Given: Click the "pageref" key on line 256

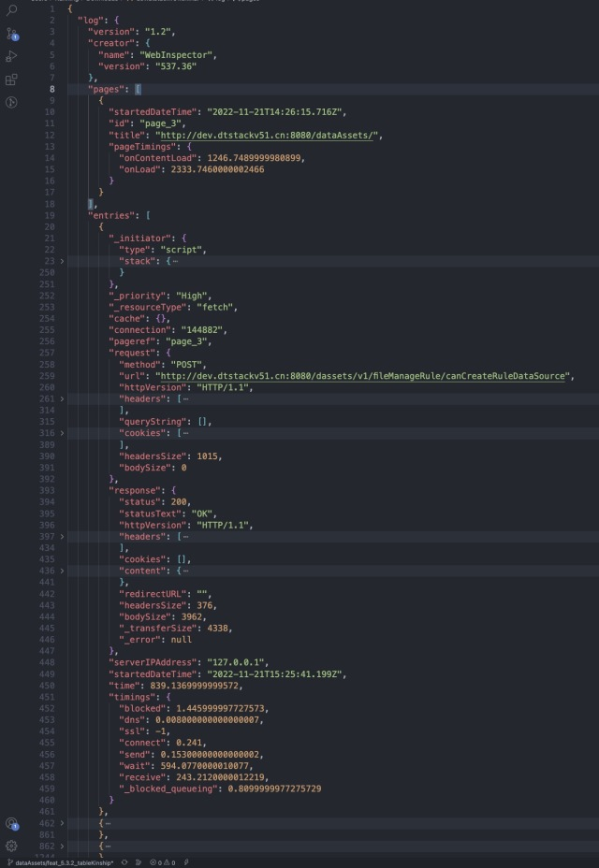Looking at the screenshot, I should pos(132,341).
